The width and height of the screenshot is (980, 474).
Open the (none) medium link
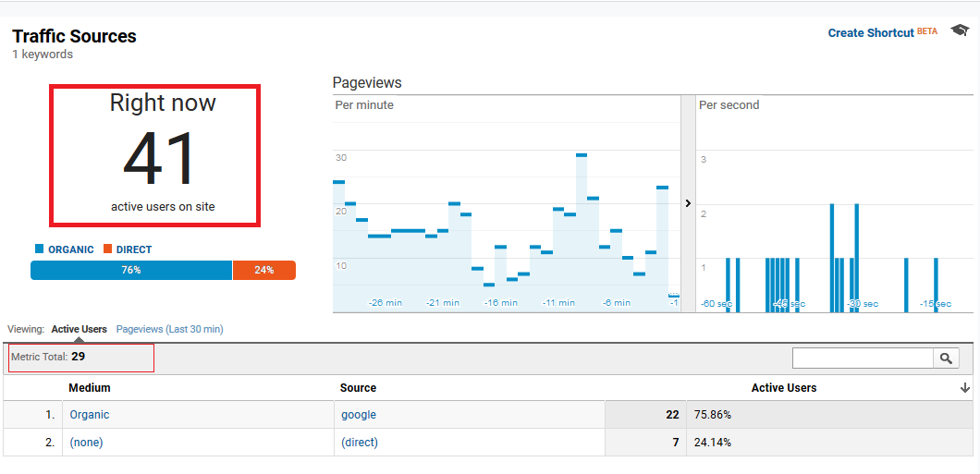point(86,443)
